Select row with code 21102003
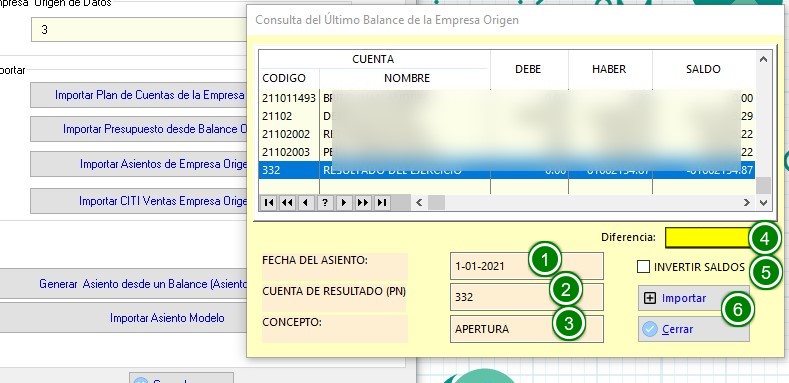The height and width of the screenshot is (383, 789). click(507, 152)
